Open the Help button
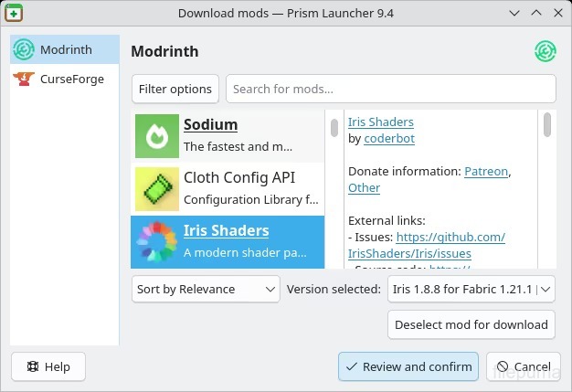572x392 pixels. click(x=48, y=366)
